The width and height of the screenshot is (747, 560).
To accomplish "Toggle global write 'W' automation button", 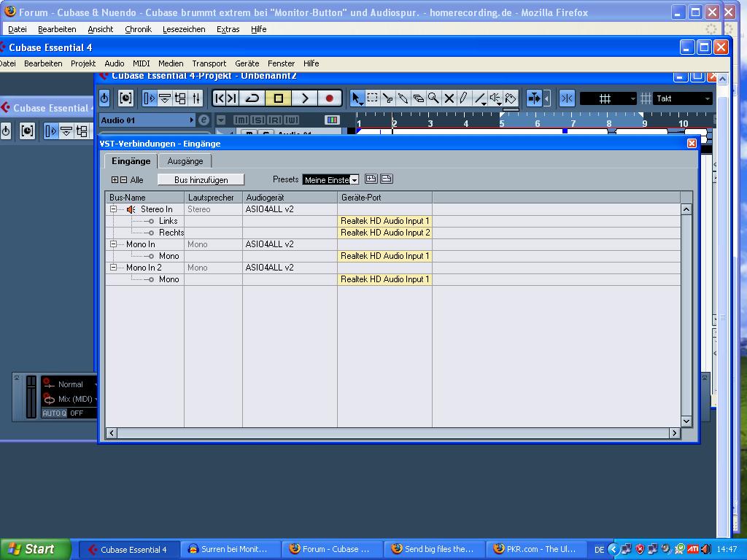I will (x=292, y=120).
